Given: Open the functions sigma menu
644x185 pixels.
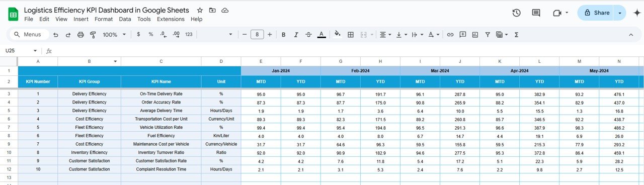Looking at the screenshot, I should click(517, 35).
